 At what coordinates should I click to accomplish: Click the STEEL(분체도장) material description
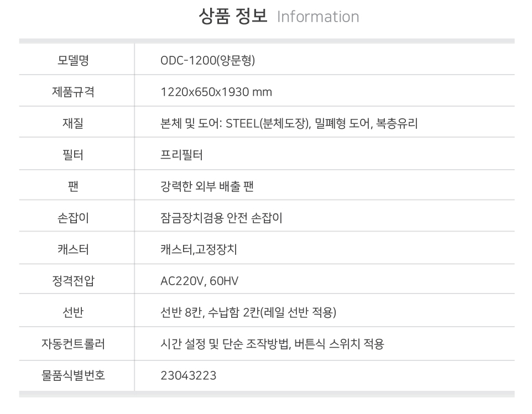(289, 123)
